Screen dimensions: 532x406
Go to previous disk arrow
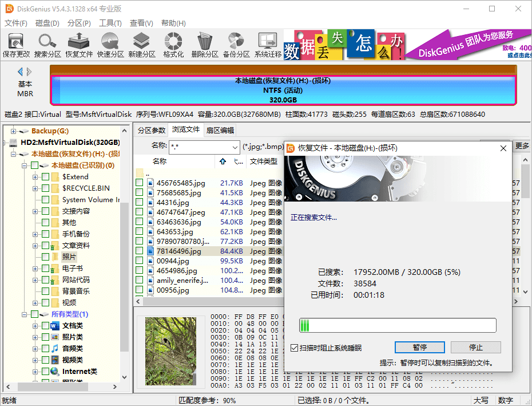(20, 72)
